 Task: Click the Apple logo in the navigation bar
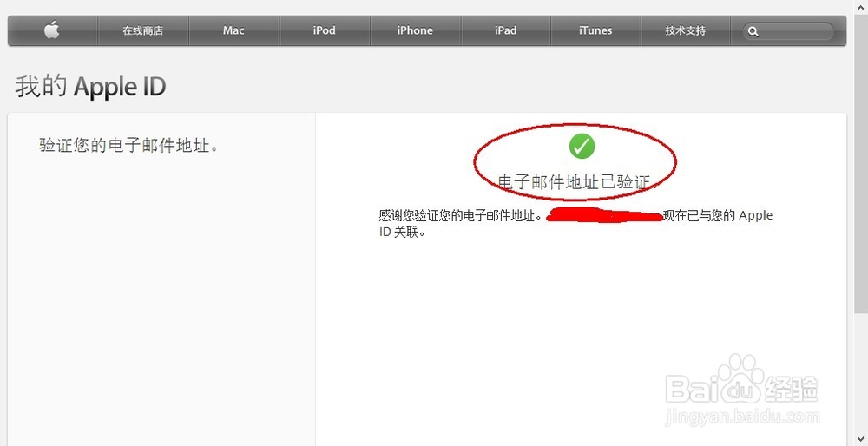tap(52, 30)
